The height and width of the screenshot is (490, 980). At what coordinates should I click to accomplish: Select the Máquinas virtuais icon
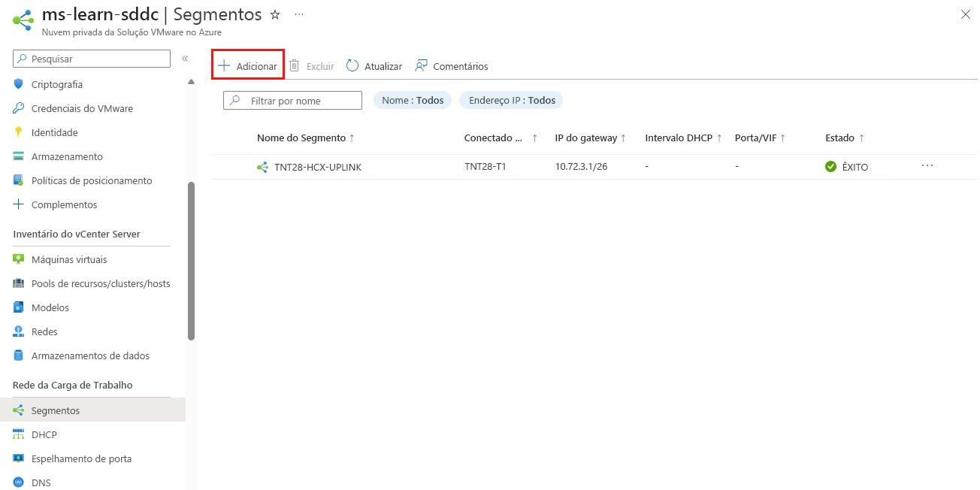point(17,259)
